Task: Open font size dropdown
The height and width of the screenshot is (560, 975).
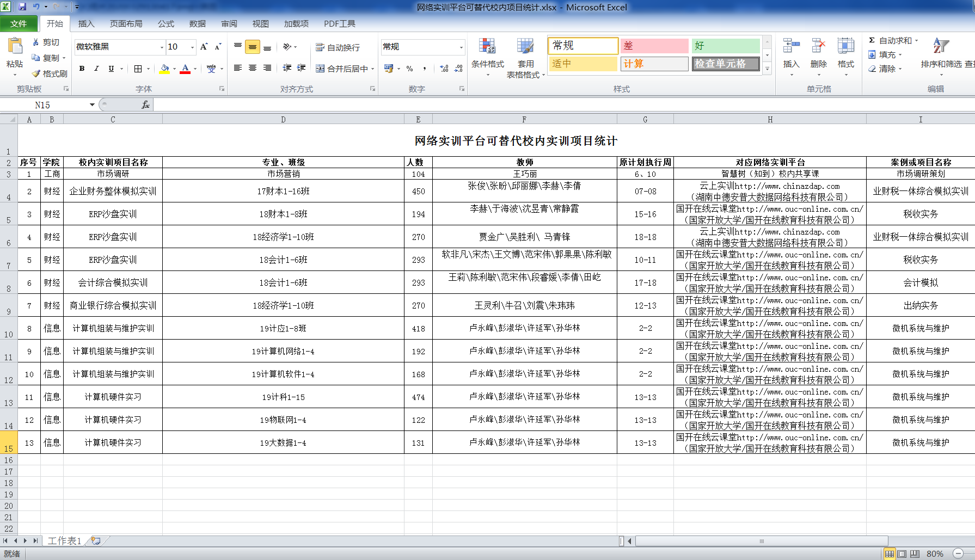Action: 192,47
